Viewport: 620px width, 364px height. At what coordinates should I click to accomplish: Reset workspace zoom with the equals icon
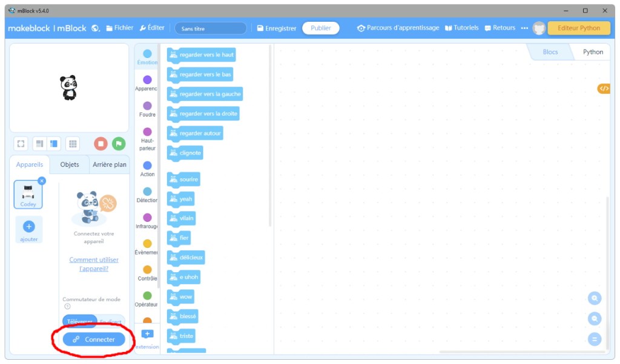pos(595,339)
